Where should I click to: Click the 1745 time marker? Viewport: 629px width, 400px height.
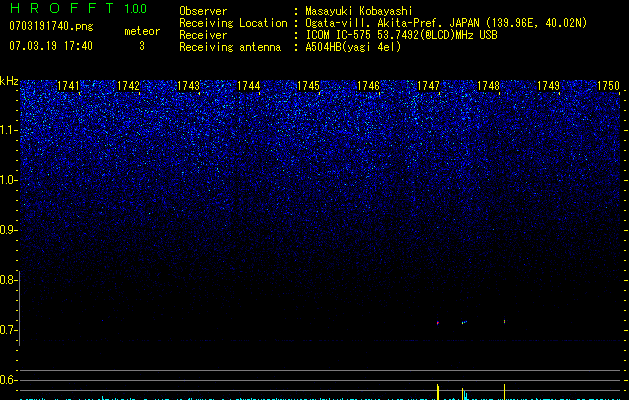tap(308, 86)
